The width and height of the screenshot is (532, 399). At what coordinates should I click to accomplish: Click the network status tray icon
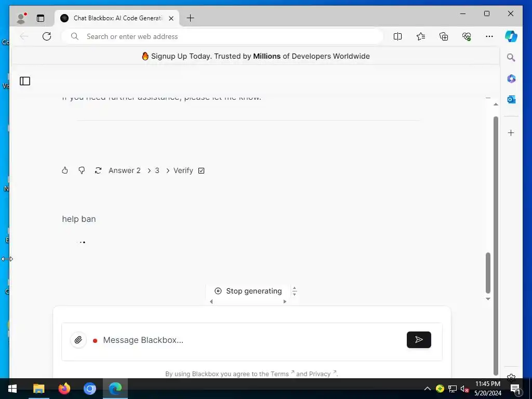(x=453, y=389)
